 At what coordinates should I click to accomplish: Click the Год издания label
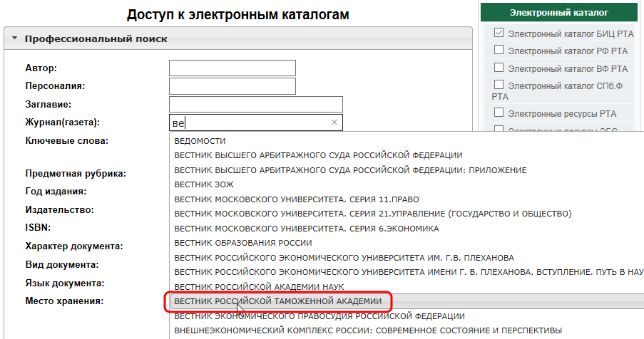click(56, 192)
